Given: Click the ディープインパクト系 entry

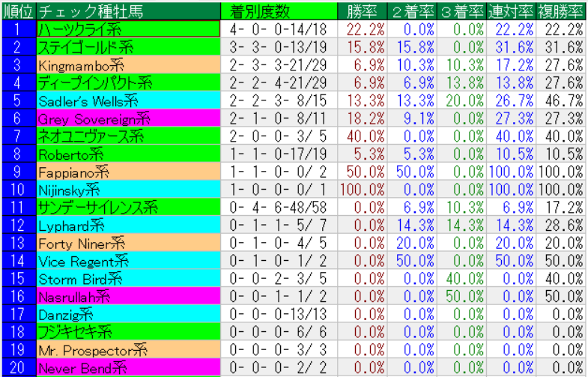Looking at the screenshot, I should click(x=127, y=82).
